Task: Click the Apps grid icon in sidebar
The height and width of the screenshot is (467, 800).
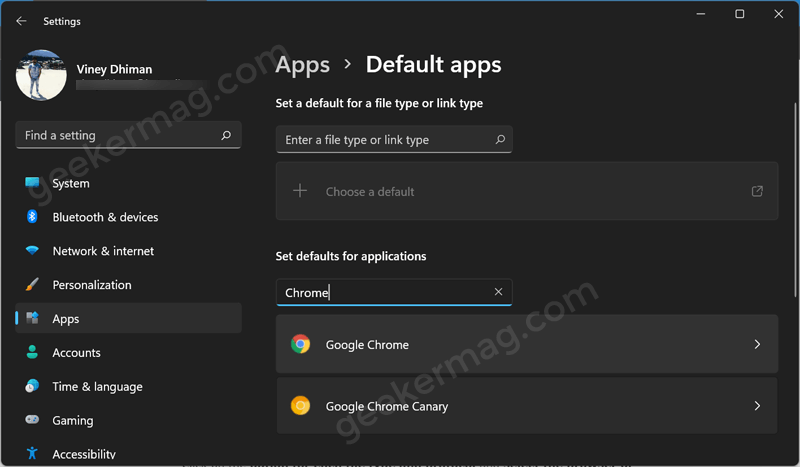Action: click(32, 318)
